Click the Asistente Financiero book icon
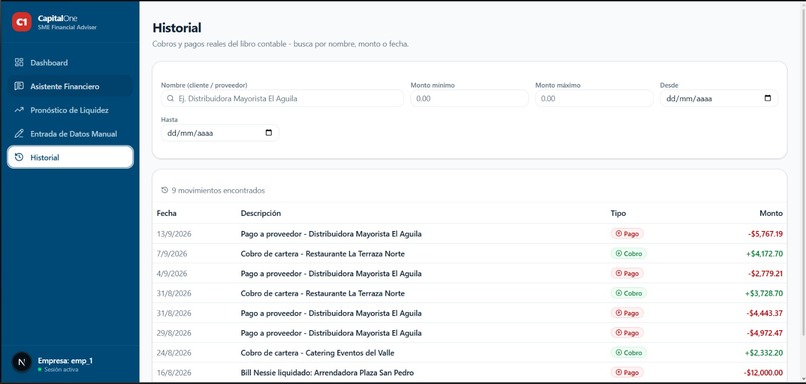The width and height of the screenshot is (806, 384). coord(19,86)
